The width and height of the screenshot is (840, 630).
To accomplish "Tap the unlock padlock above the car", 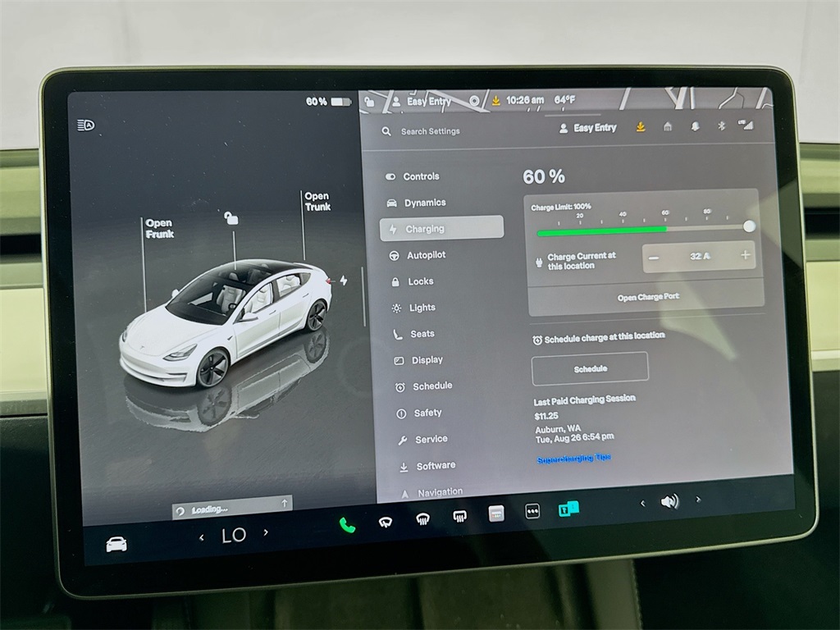I will pos(231,218).
